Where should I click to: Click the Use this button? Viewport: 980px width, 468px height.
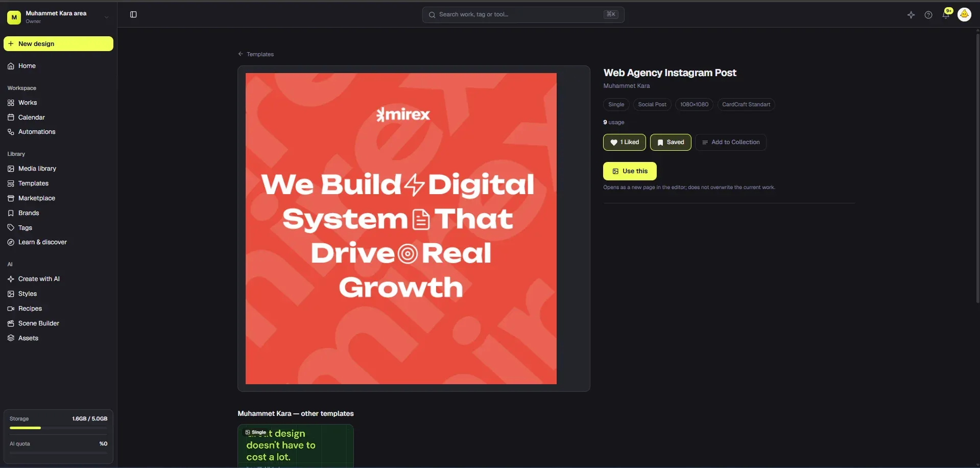(x=630, y=171)
